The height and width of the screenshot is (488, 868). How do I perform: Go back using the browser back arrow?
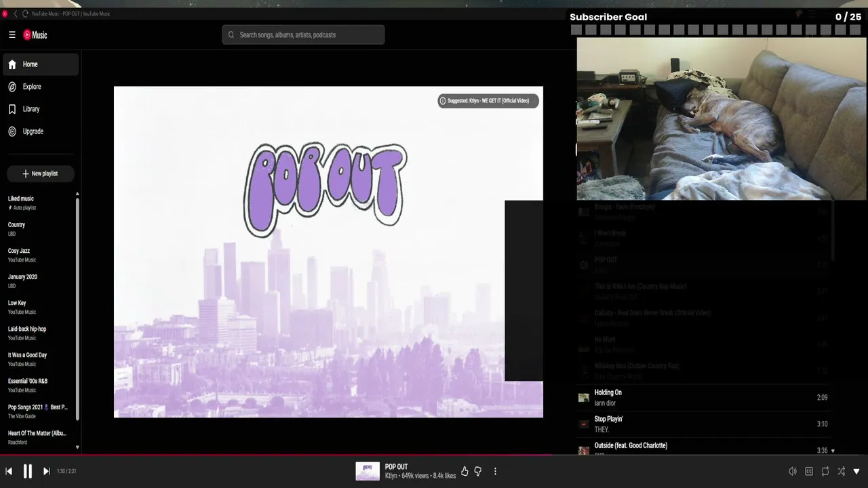[x=16, y=14]
